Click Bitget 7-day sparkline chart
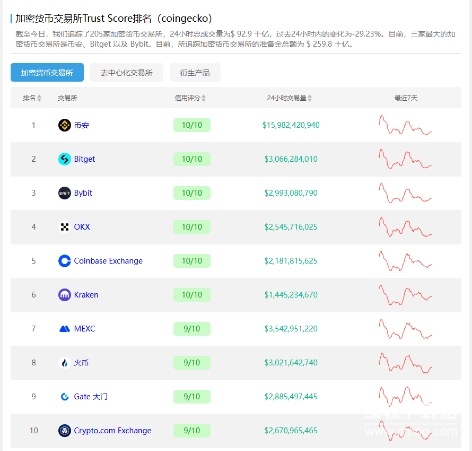 tap(405, 159)
